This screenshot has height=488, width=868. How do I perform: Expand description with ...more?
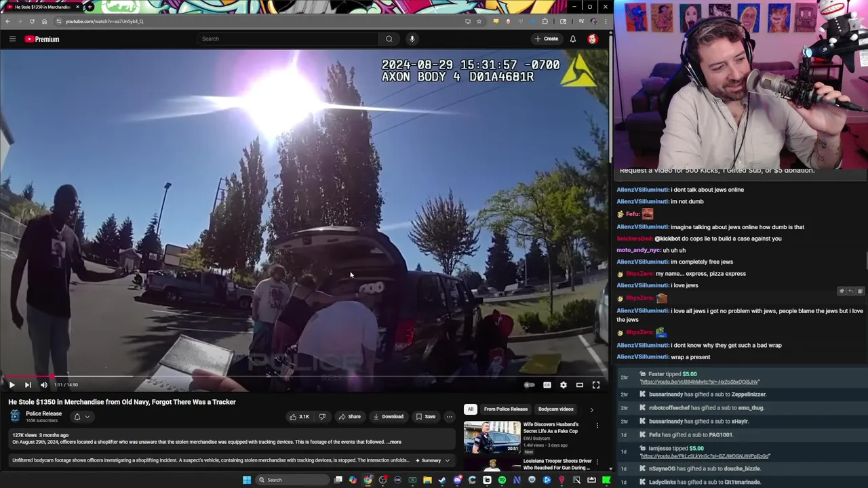394,442
